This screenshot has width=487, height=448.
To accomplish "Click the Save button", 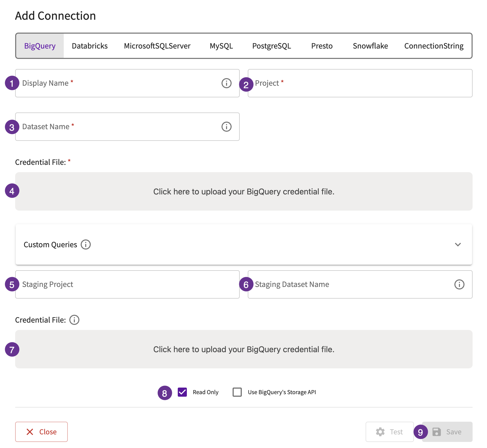I will point(447,432).
